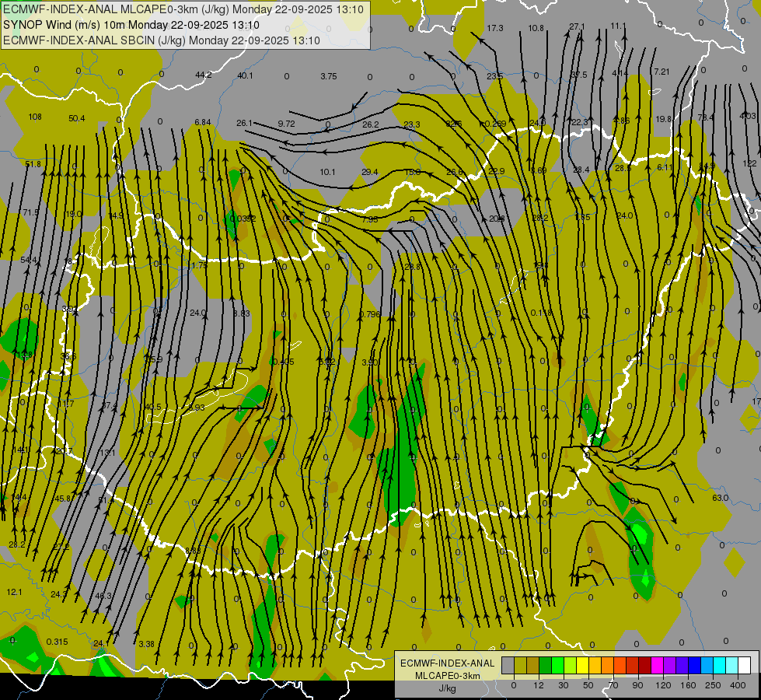Viewport: 761px width, 700px height.
Task: Click the light azure-blue legend swatch
Action: tap(707, 665)
